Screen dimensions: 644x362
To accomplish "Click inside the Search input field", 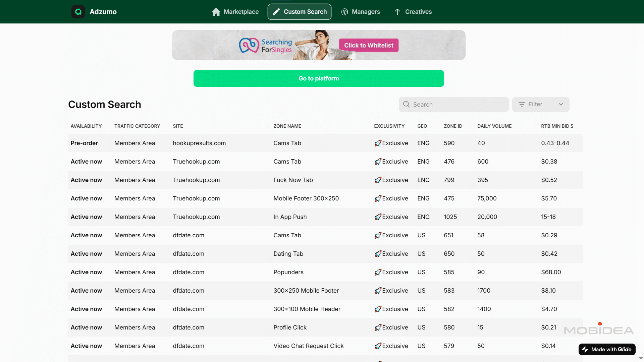I will (x=453, y=104).
